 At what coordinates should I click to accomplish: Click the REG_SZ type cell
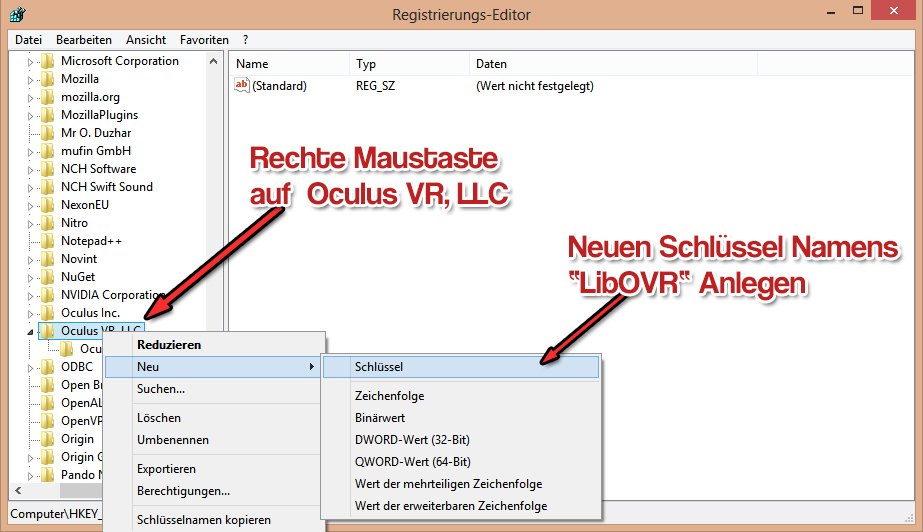coord(375,86)
